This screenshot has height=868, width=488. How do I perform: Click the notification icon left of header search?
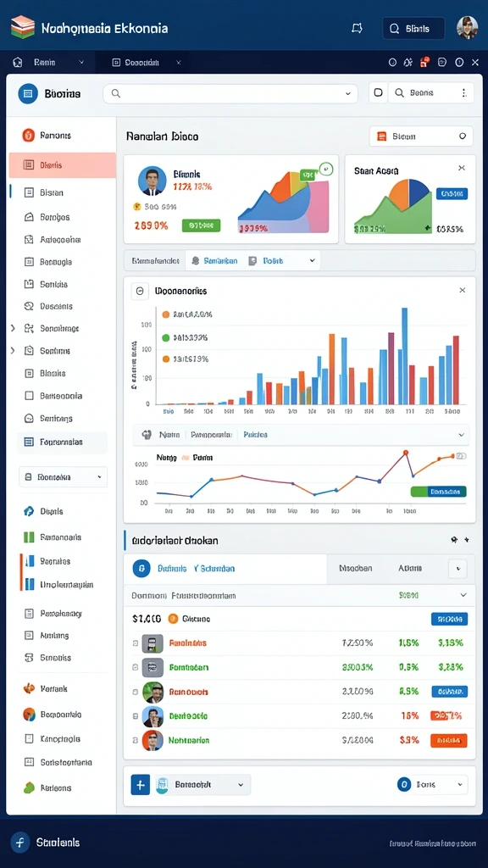(358, 28)
